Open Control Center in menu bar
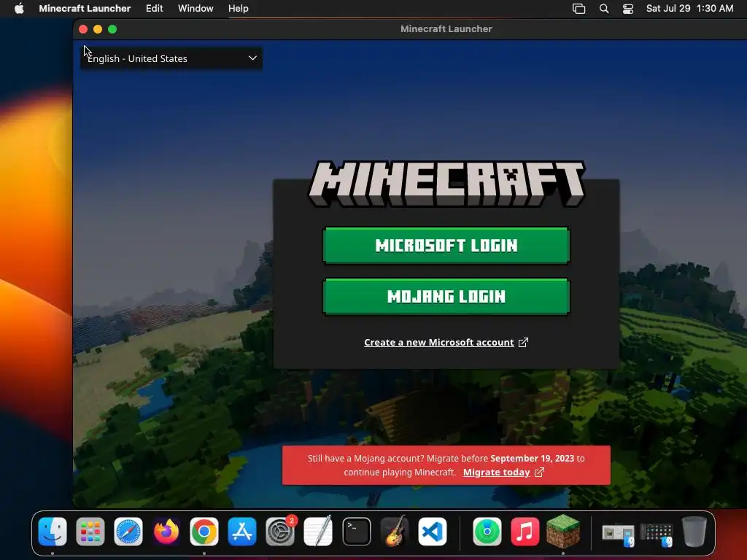Viewport: 747px width, 560px height. pyautogui.click(x=628, y=9)
